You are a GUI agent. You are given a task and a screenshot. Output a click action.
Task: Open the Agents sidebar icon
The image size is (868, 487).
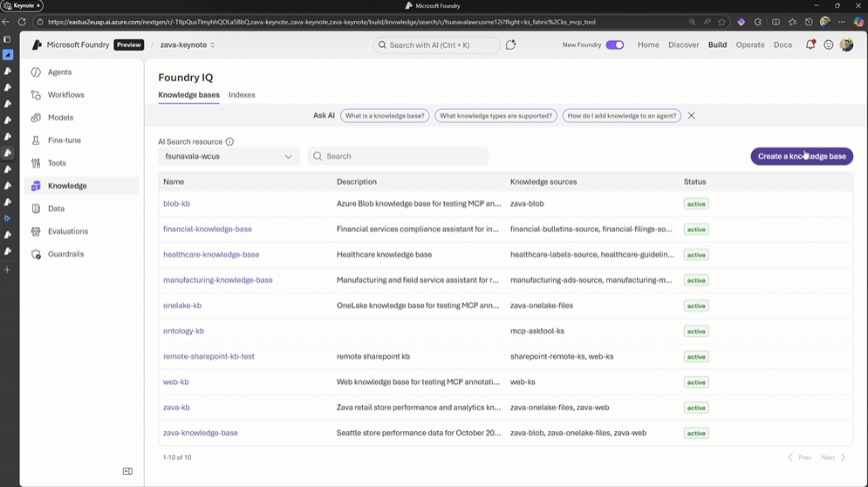[x=36, y=72]
